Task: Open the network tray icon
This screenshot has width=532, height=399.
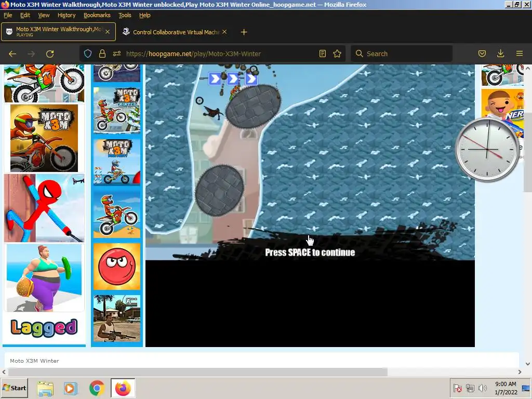Action: click(470, 388)
